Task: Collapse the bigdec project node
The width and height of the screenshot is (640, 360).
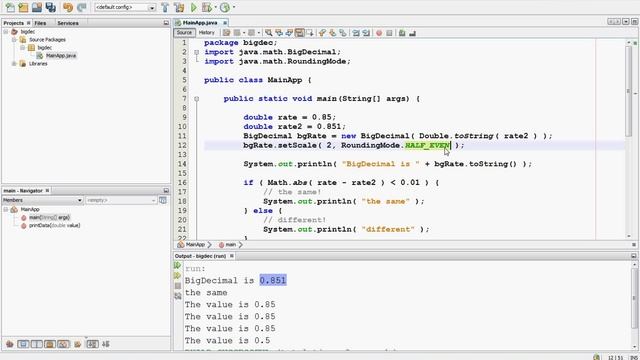Action: click(6, 32)
